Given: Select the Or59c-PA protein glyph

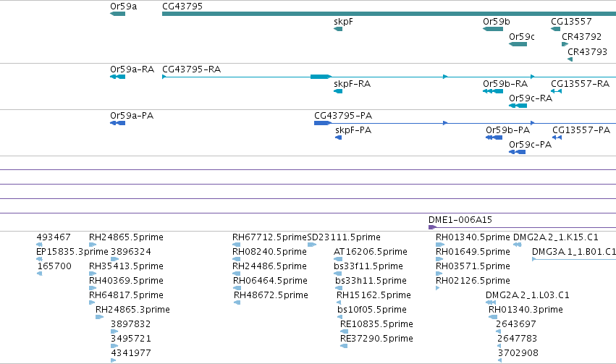Looking at the screenshot, I should point(517,152).
